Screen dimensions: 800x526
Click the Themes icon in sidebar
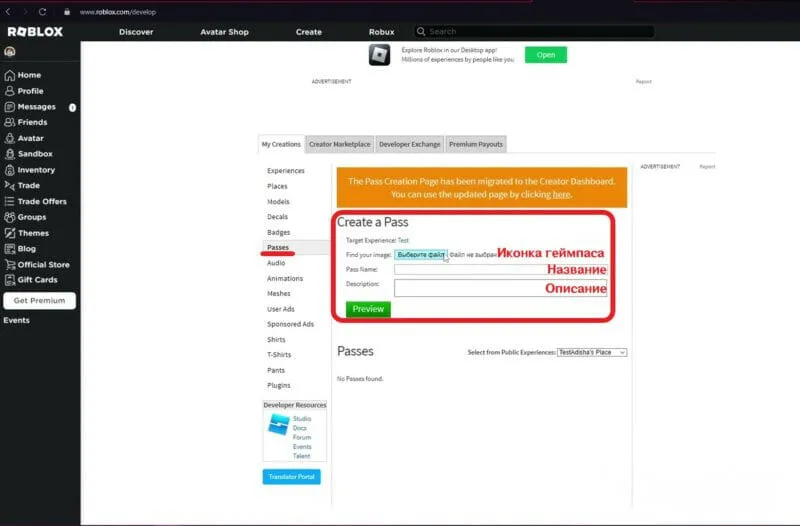tap(10, 233)
